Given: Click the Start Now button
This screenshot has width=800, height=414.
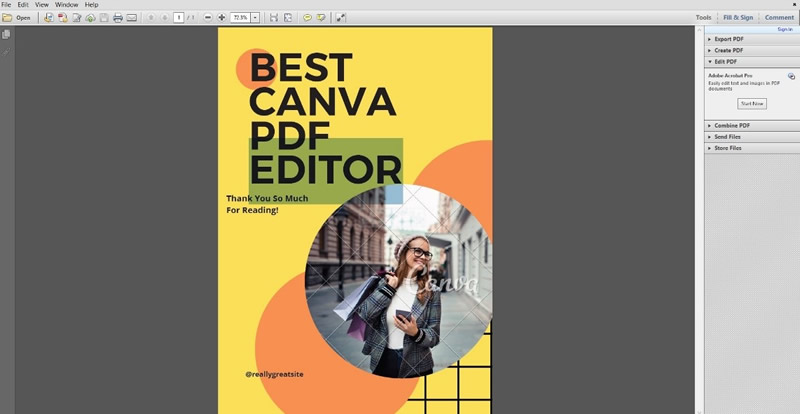Looking at the screenshot, I should (752, 104).
